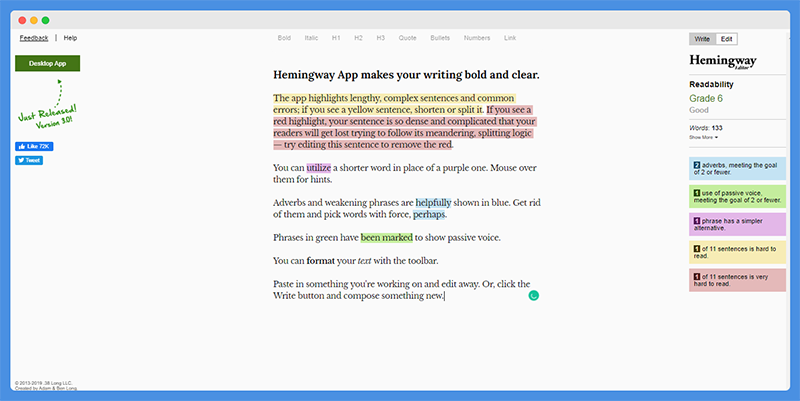Apply Bold formatting from toolbar

coord(284,38)
